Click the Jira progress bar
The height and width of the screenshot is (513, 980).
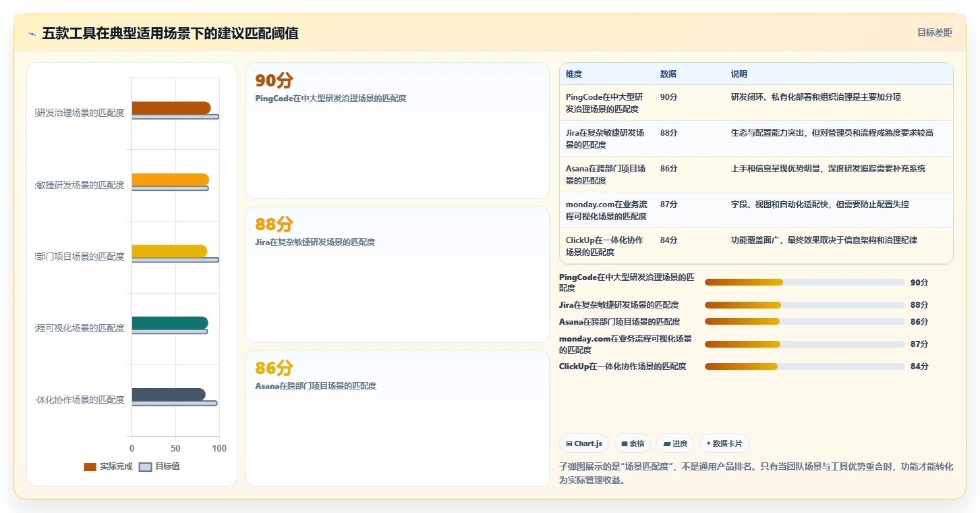pyautogui.click(x=805, y=305)
